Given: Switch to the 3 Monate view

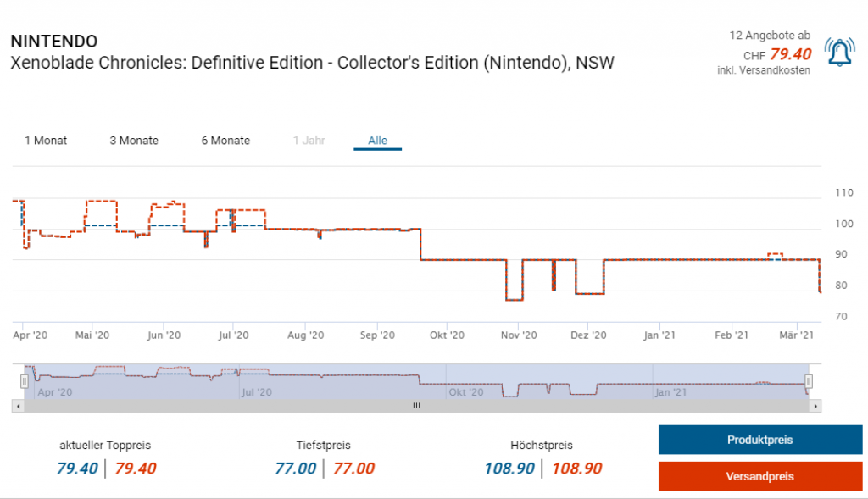Looking at the screenshot, I should click(134, 141).
